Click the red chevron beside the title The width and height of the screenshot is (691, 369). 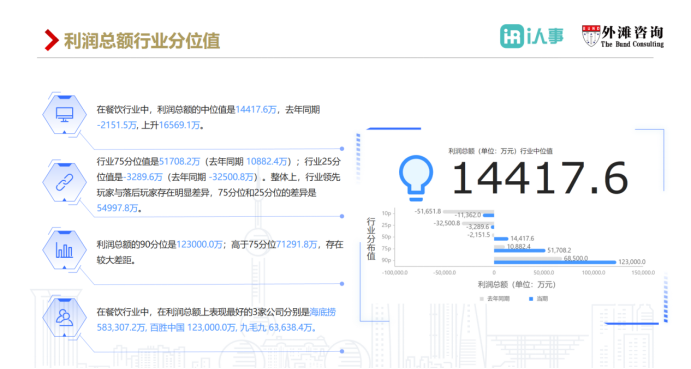[x=52, y=40]
